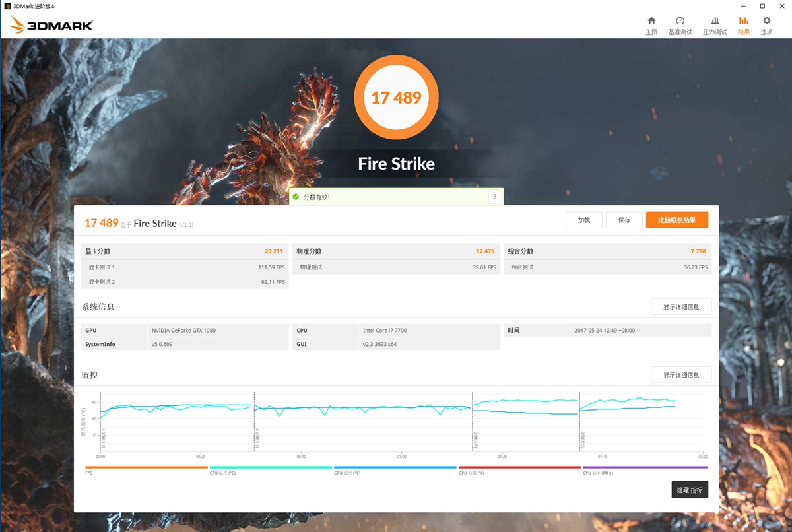Viewport: 792px width, 532px height.
Task: Click the 监控 section heading
Action: (x=90, y=375)
